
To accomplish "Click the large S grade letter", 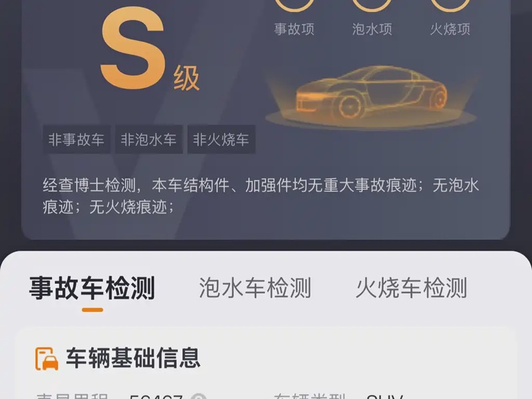I will (134, 48).
